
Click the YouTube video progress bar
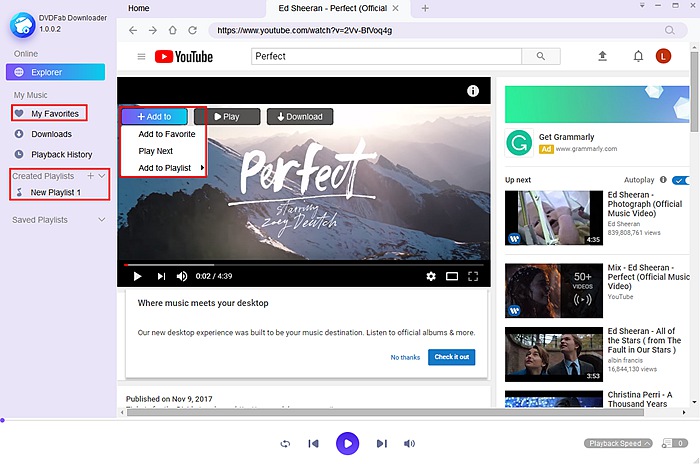(x=304, y=265)
